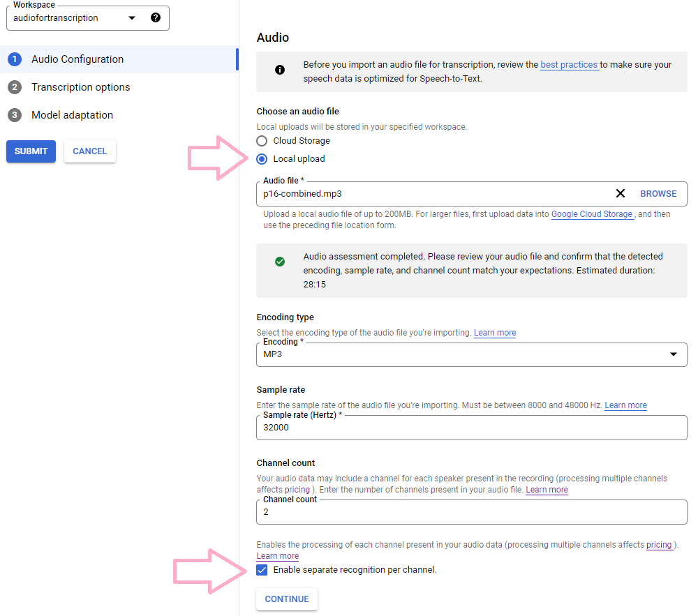Click step 2 number badge icon

(15, 87)
